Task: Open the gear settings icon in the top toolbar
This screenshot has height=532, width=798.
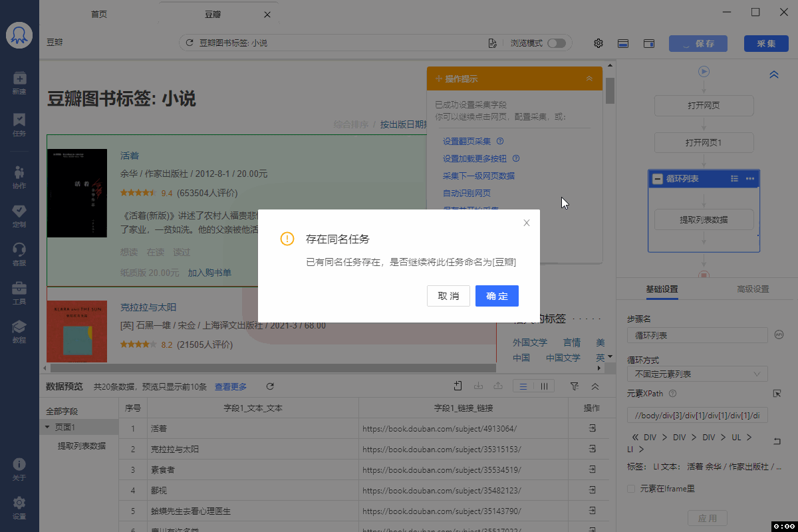Action: (x=598, y=43)
